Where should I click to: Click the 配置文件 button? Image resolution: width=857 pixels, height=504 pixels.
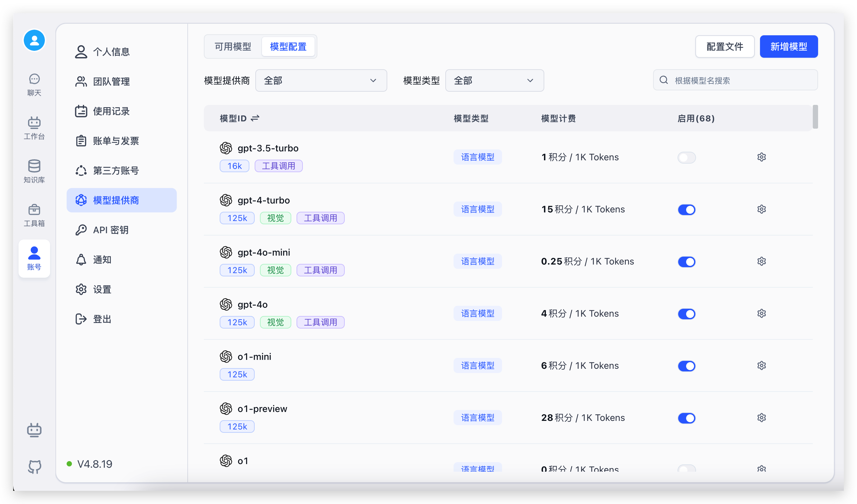[x=724, y=47]
